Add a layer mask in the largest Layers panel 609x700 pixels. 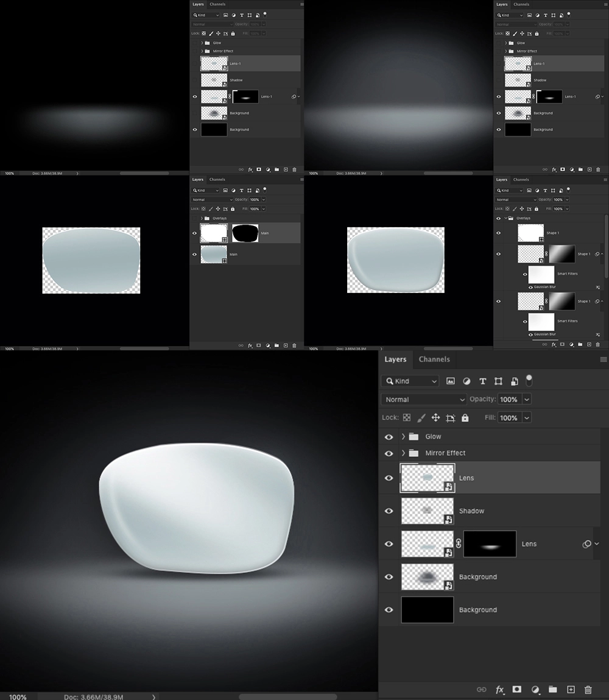pyautogui.click(x=517, y=690)
